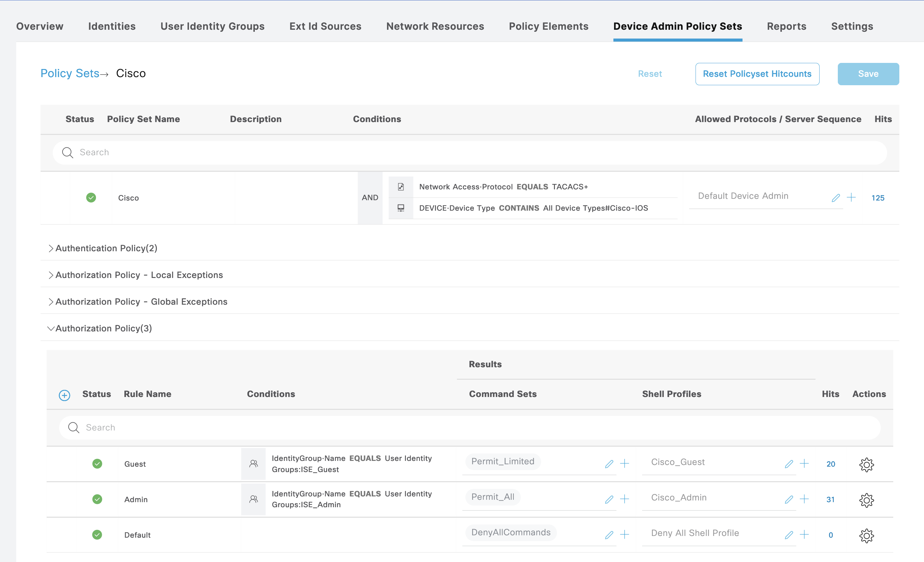This screenshot has width=924, height=562.
Task: Edit Default Device Admin allowed protocols
Action: (x=835, y=198)
